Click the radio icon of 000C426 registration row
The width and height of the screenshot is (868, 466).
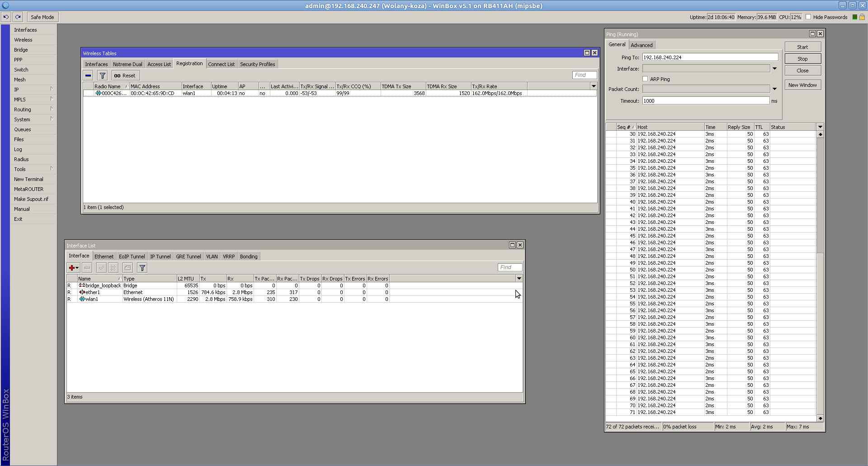98,93
